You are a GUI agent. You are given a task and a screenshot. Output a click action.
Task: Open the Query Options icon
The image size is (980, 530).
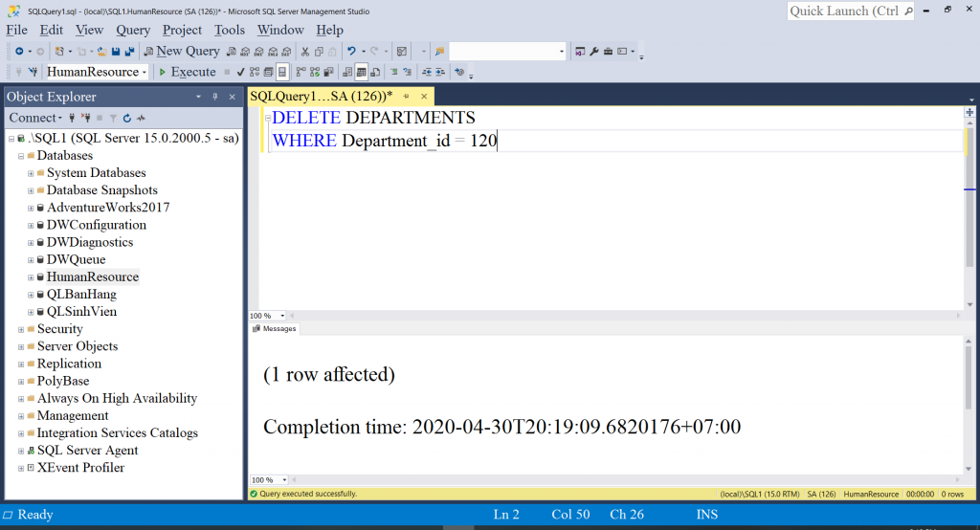pyautogui.click(x=268, y=72)
